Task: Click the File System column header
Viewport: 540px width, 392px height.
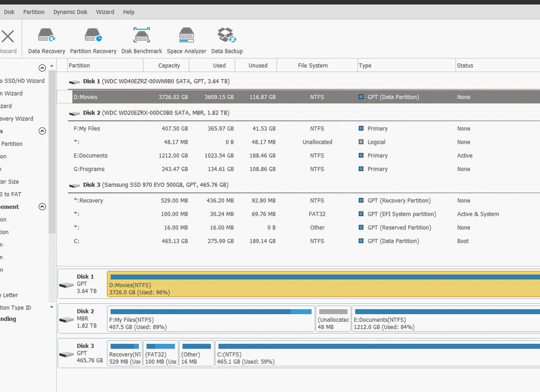Action: click(x=312, y=65)
